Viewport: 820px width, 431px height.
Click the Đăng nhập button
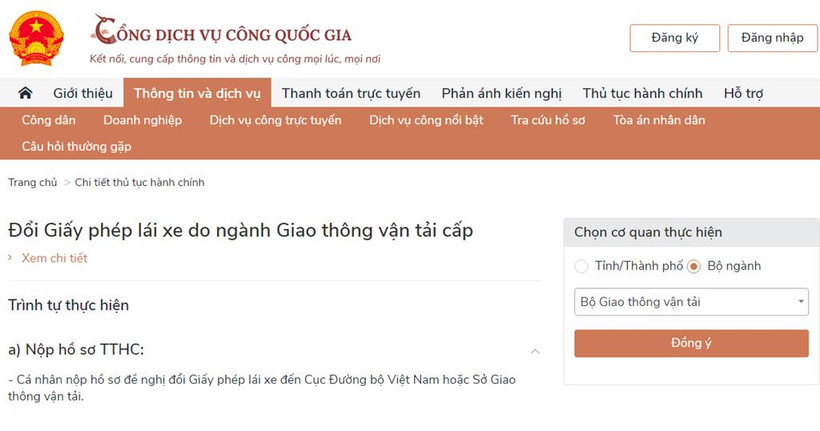(x=772, y=38)
